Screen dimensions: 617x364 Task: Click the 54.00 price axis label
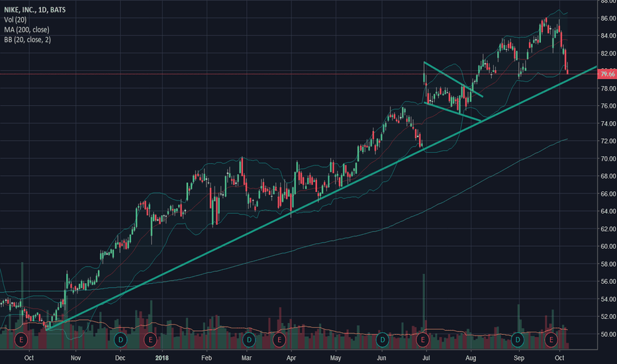(x=608, y=299)
